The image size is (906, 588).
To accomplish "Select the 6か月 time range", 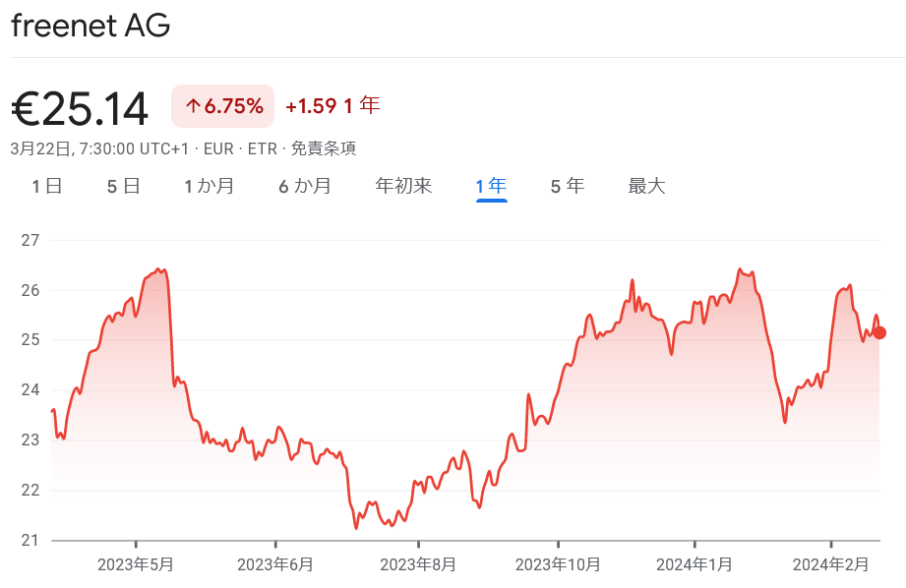I will [305, 186].
